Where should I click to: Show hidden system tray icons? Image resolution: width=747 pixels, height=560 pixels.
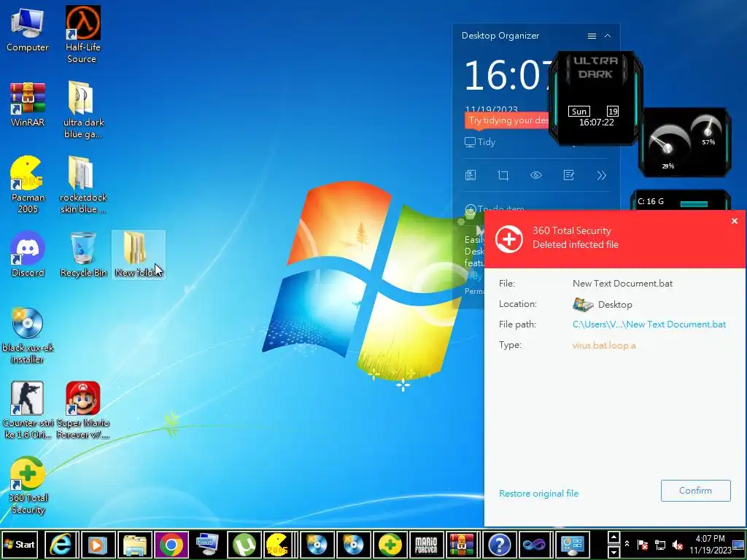pyautogui.click(x=627, y=544)
